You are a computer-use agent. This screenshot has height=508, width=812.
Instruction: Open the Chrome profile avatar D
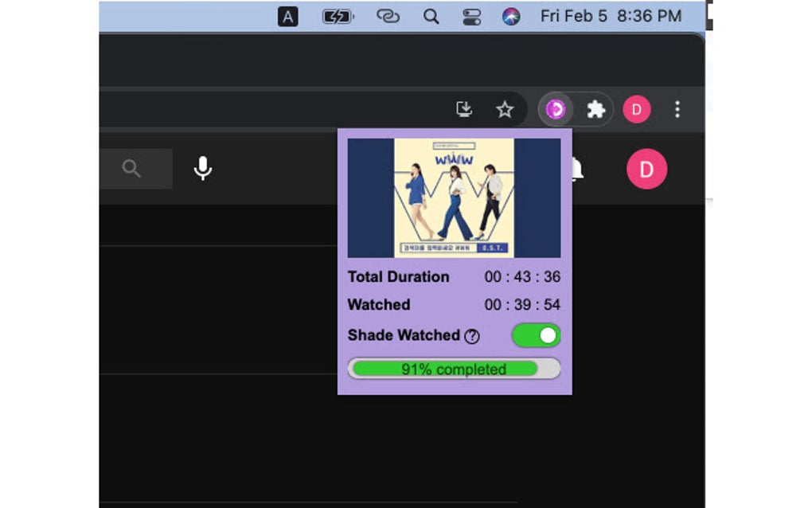click(x=636, y=109)
